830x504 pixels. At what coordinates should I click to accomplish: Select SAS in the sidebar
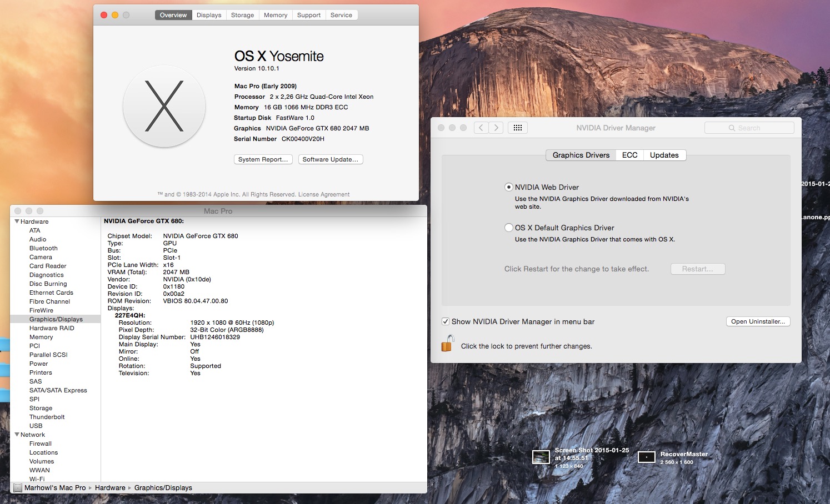tap(36, 381)
